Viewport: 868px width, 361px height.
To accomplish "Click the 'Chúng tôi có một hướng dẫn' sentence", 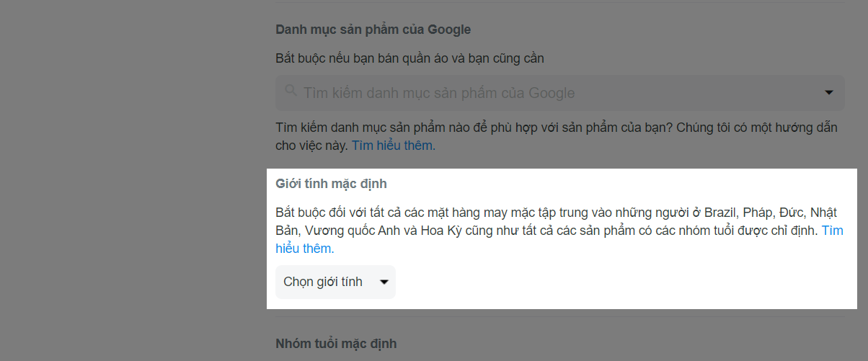I will [758, 128].
